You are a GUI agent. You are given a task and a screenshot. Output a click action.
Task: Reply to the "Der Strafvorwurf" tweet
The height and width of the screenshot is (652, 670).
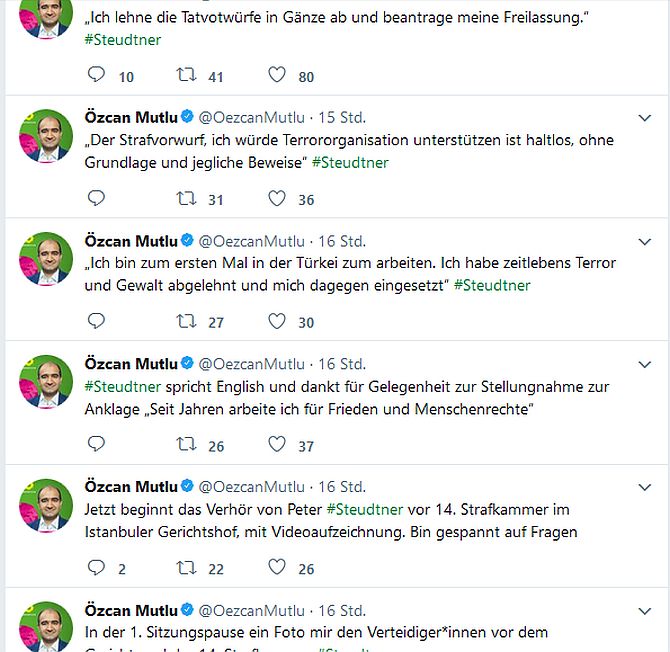[97, 198]
